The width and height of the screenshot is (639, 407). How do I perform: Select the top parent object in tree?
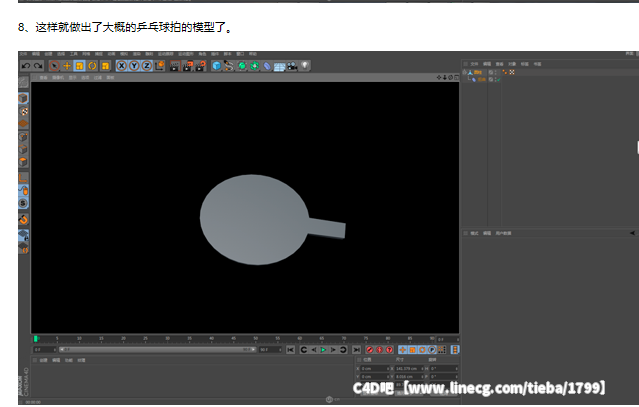pos(477,72)
